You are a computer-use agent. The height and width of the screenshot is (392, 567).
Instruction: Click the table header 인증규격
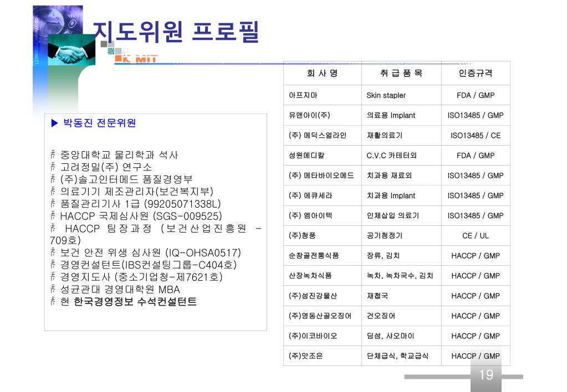click(x=476, y=73)
